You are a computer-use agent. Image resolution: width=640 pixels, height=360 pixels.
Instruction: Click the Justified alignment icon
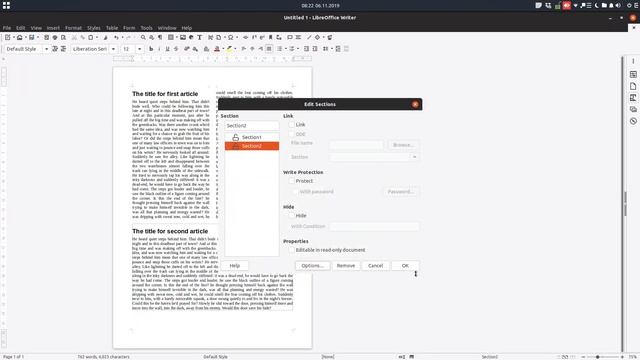(x=269, y=49)
